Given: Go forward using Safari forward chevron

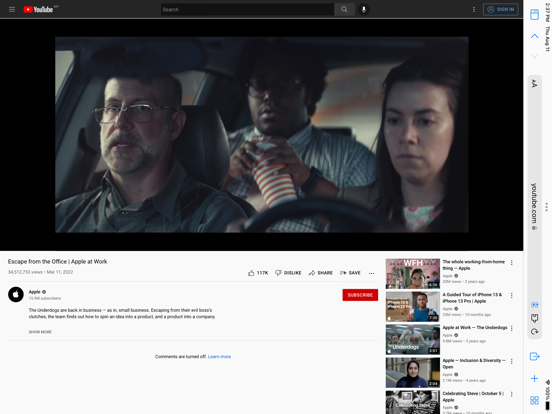Looking at the screenshot, I should (x=534, y=56).
